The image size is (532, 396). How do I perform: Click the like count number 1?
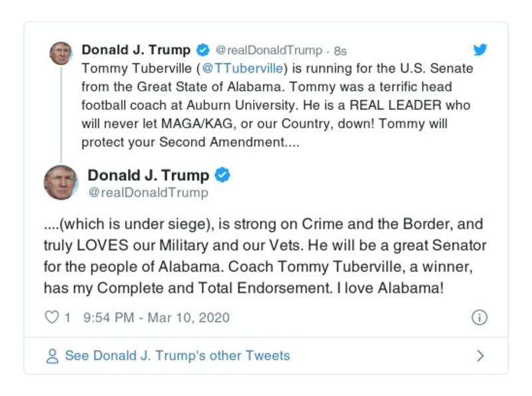coord(67,317)
